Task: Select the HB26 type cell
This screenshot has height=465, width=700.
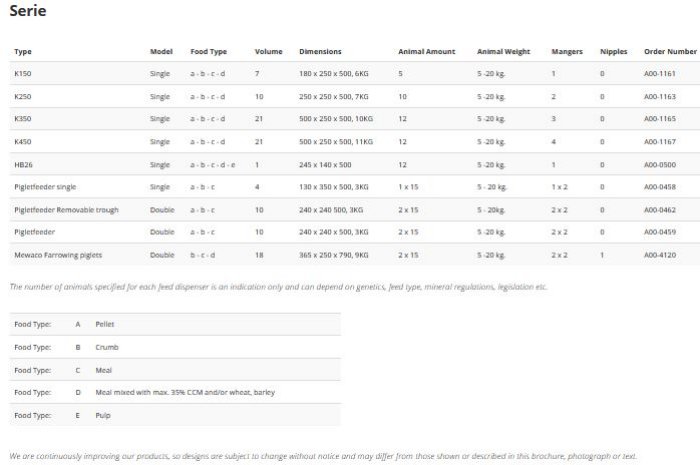Action: [23, 164]
